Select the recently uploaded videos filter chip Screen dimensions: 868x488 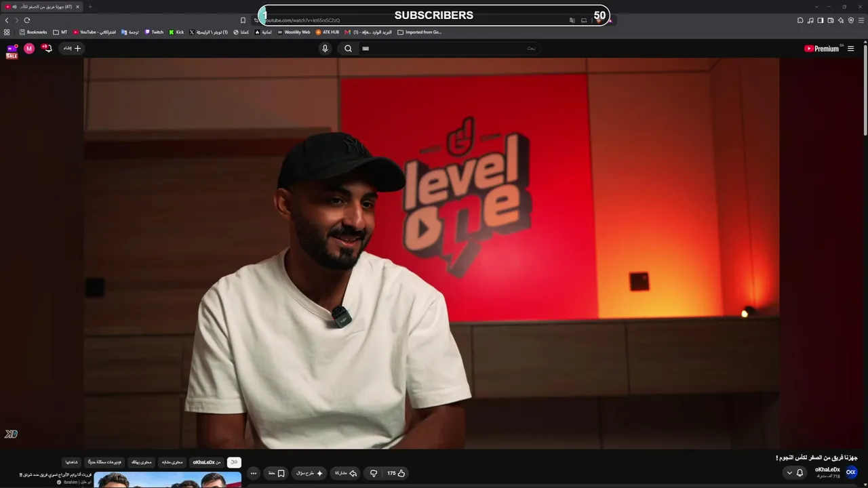104,462
